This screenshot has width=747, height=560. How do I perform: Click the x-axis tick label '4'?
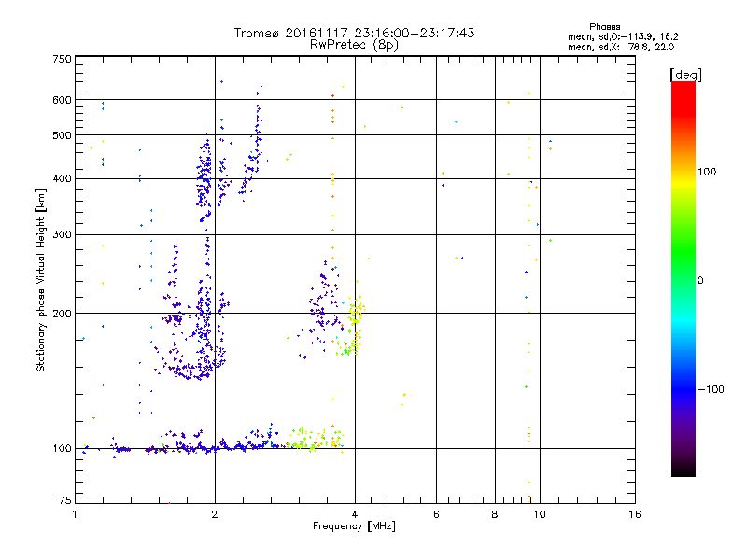[355, 514]
